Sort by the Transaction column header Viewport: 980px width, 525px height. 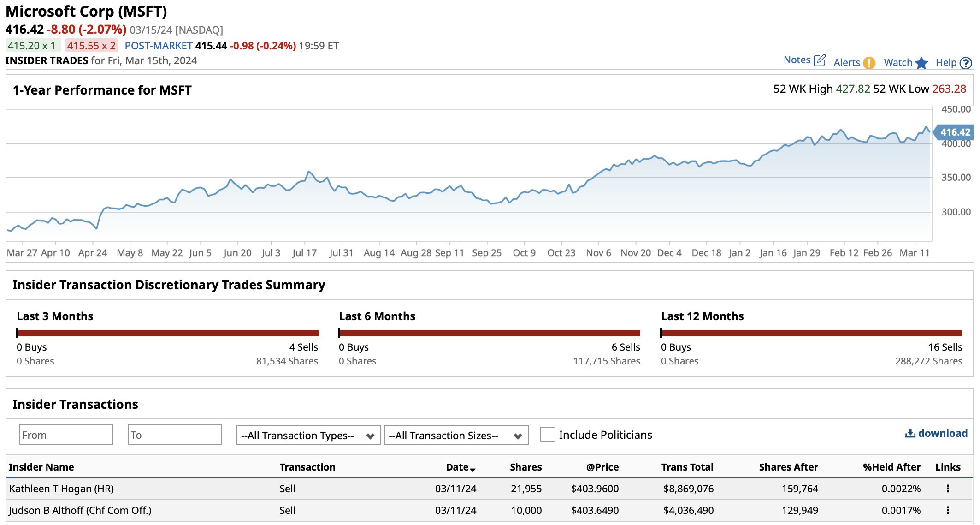307,467
